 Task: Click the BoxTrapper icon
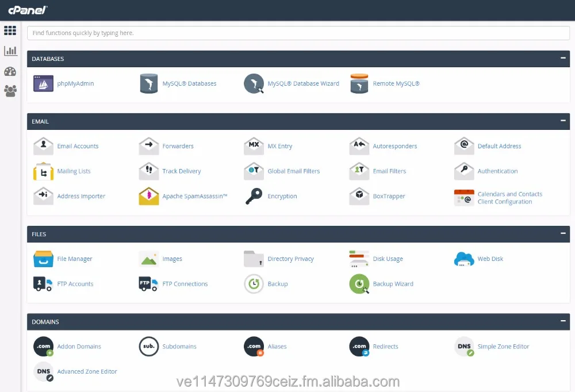pyautogui.click(x=359, y=196)
